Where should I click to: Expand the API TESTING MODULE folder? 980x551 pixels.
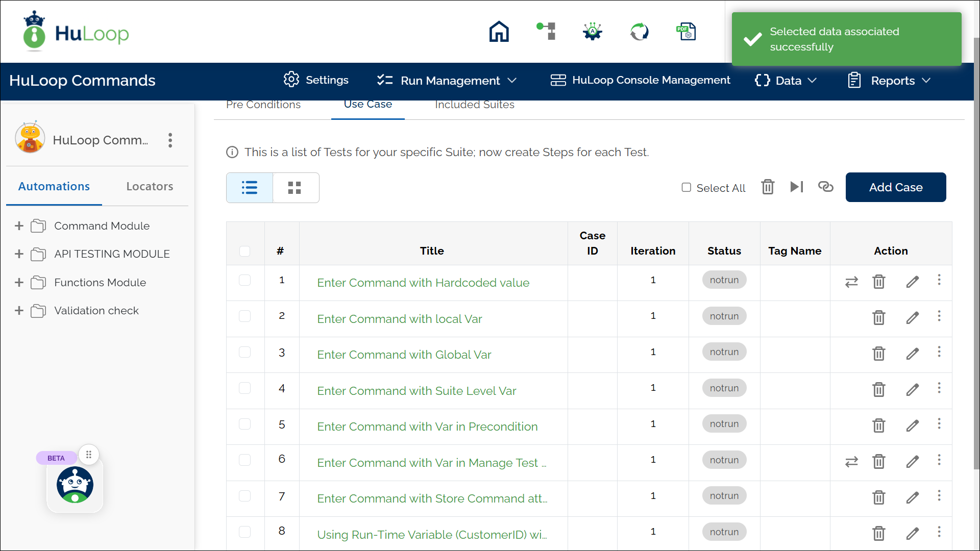pyautogui.click(x=19, y=254)
